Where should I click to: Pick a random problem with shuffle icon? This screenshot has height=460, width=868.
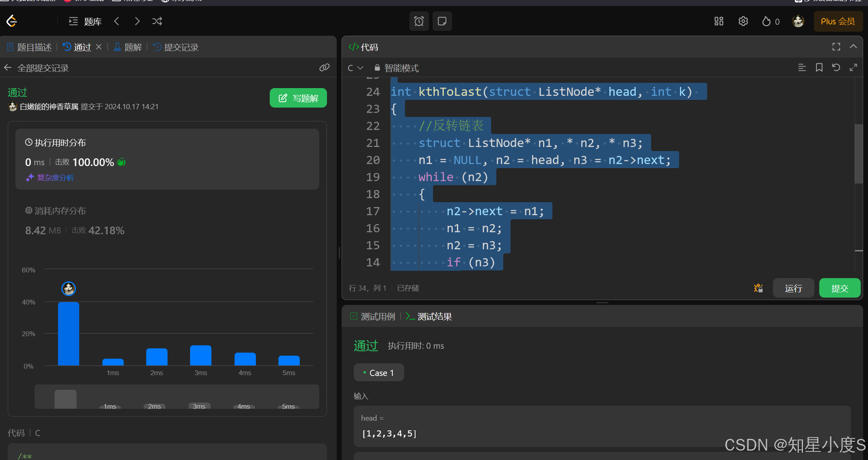coord(157,21)
